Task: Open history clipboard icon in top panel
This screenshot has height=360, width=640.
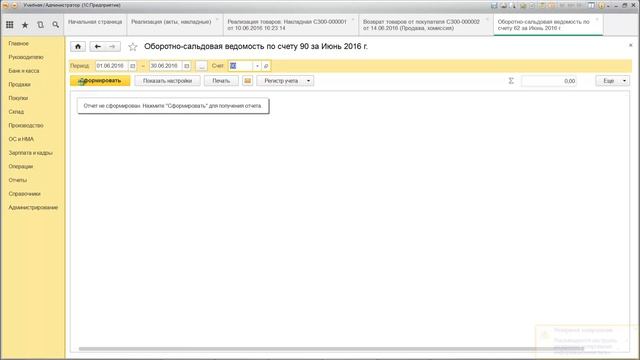Action: 40,25
